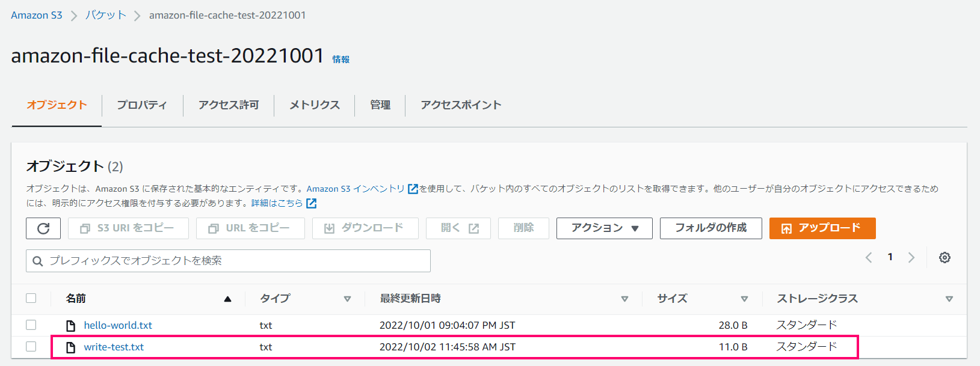The image size is (980, 366).
Task: Switch to the アクセスポイント tab
Action: click(461, 105)
